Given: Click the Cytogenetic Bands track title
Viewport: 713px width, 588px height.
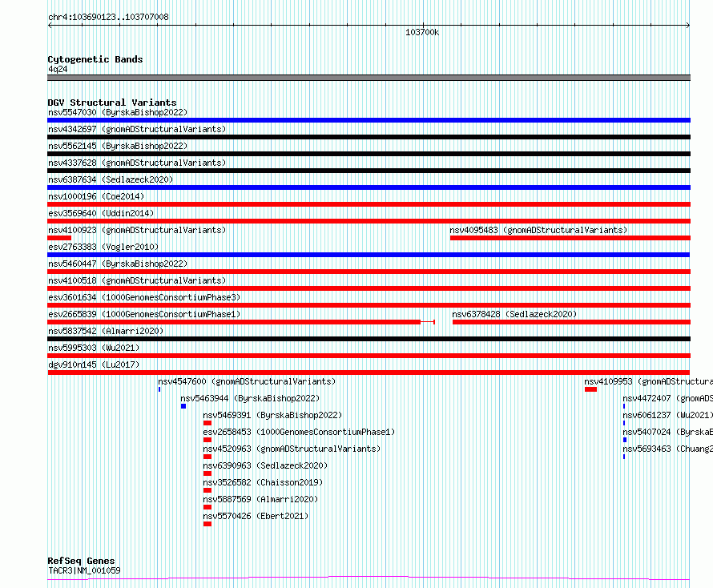Looking at the screenshot, I should pyautogui.click(x=95, y=59).
